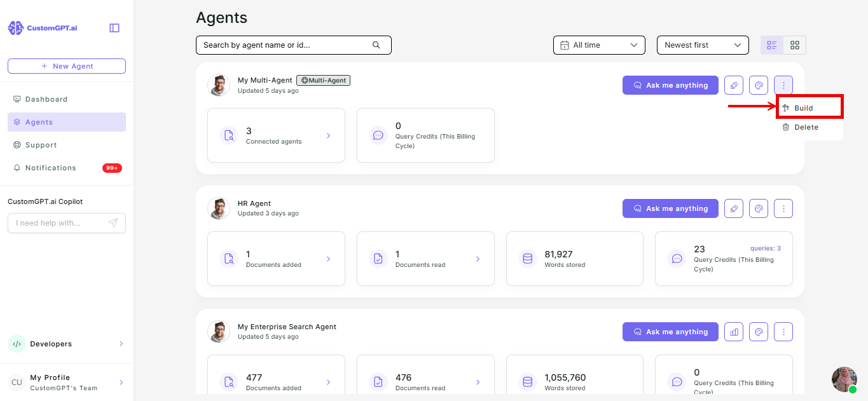
Task: Switch to list view layout
Action: (x=772, y=45)
